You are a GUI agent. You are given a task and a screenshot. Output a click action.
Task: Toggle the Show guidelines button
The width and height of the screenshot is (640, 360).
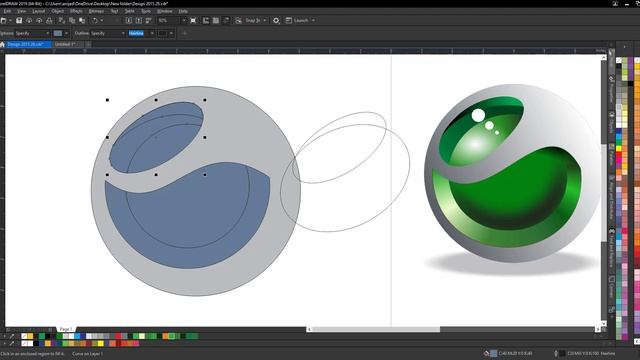pyautogui.click(x=226, y=20)
